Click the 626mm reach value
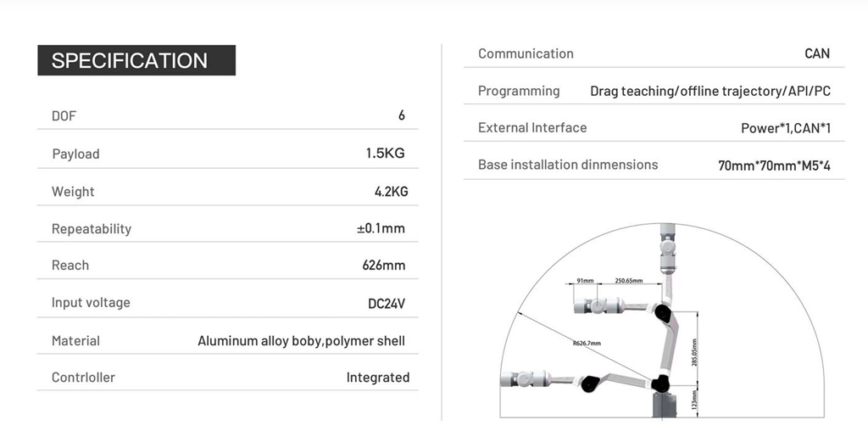Screen dimensions: 868x448 click(384, 266)
